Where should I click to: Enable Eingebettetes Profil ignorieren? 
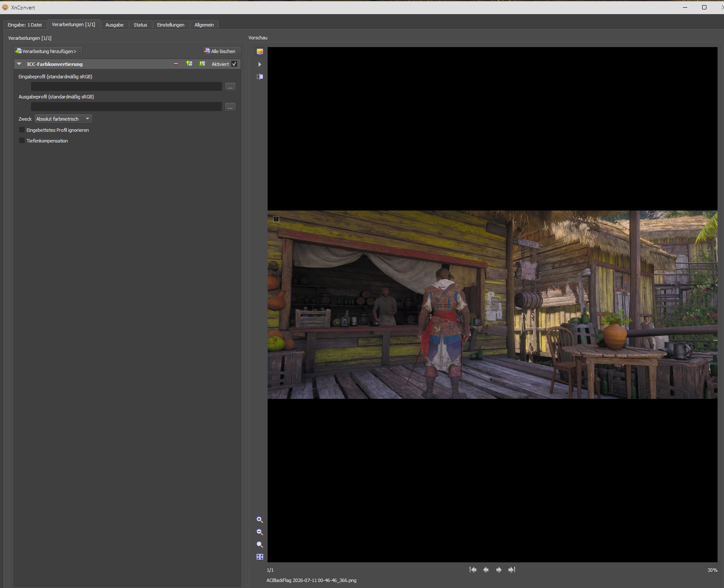tap(22, 130)
